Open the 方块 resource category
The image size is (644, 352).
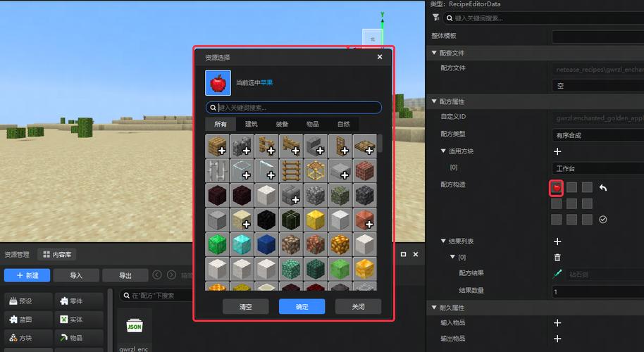[x=28, y=338]
